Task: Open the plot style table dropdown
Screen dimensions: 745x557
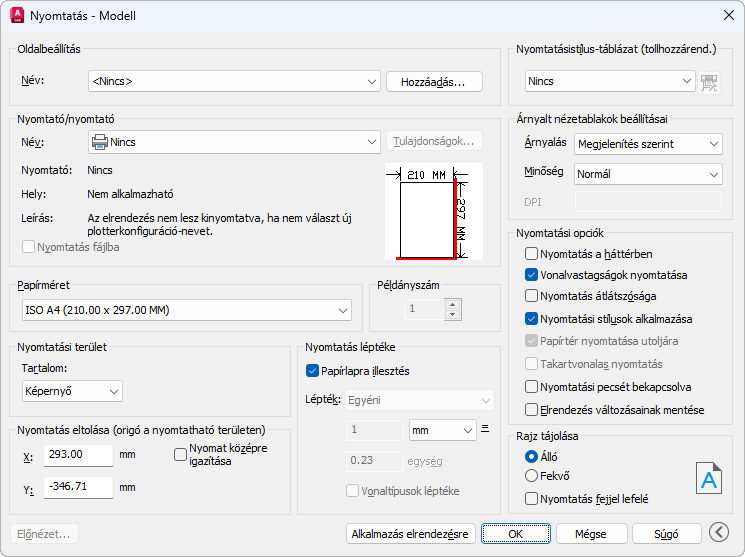Action: (x=610, y=81)
